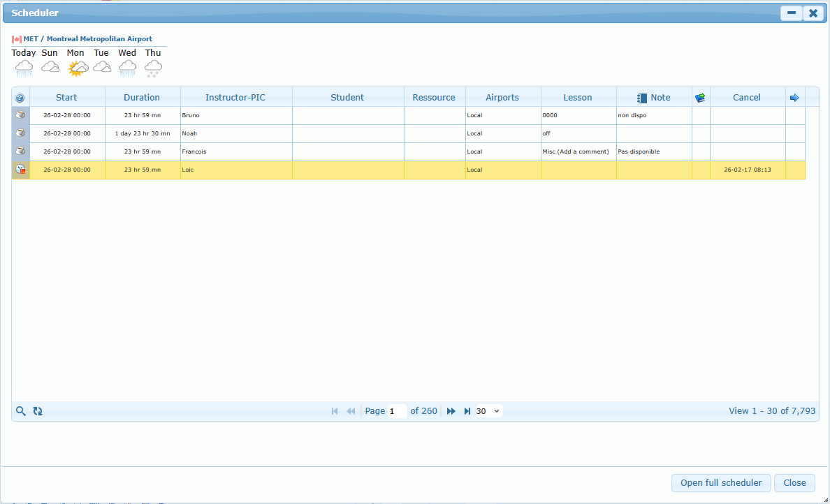Image resolution: width=830 pixels, height=504 pixels.
Task: Click the Close button at bottom right
Action: (794, 483)
